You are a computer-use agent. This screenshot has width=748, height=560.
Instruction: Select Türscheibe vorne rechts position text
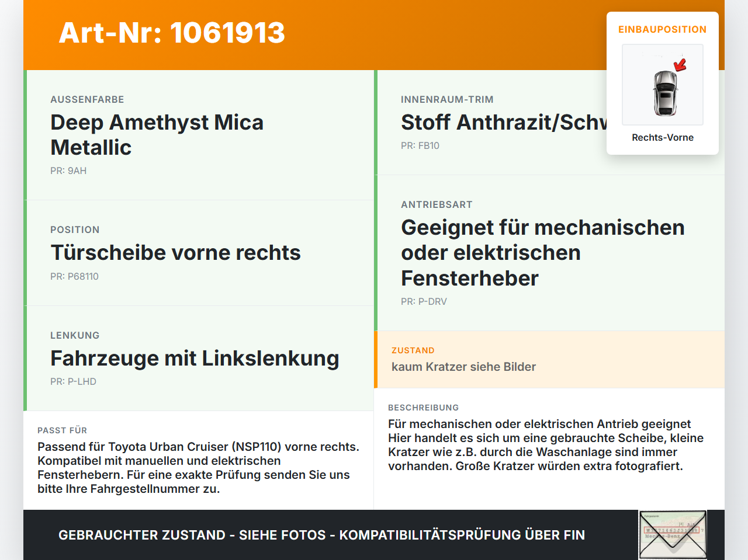[175, 252]
